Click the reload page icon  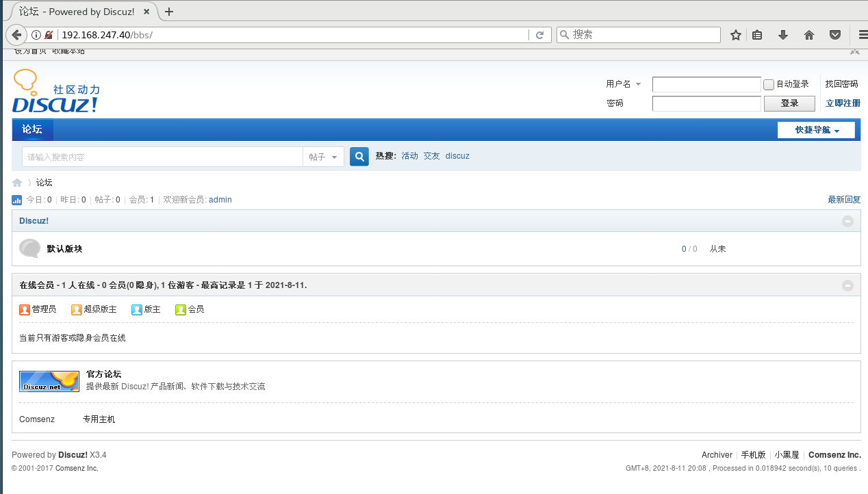pyautogui.click(x=539, y=35)
